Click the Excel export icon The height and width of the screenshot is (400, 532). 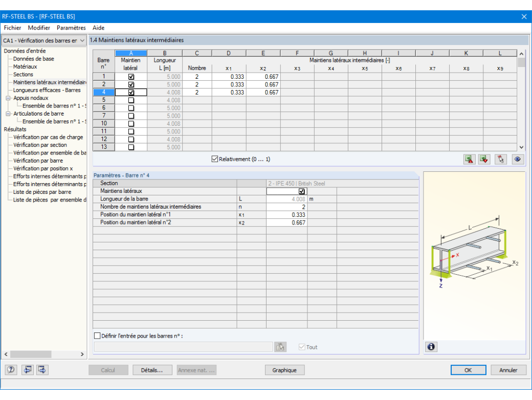(x=469, y=159)
